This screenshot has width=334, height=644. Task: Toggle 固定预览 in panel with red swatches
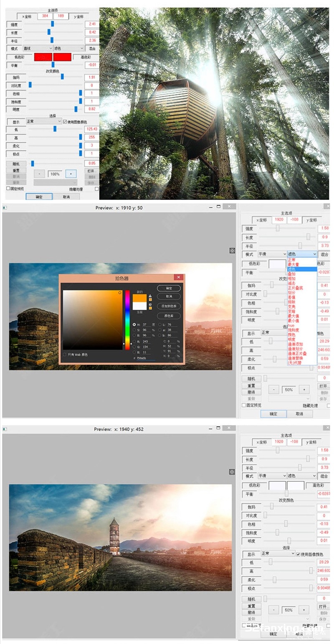click(x=8, y=189)
